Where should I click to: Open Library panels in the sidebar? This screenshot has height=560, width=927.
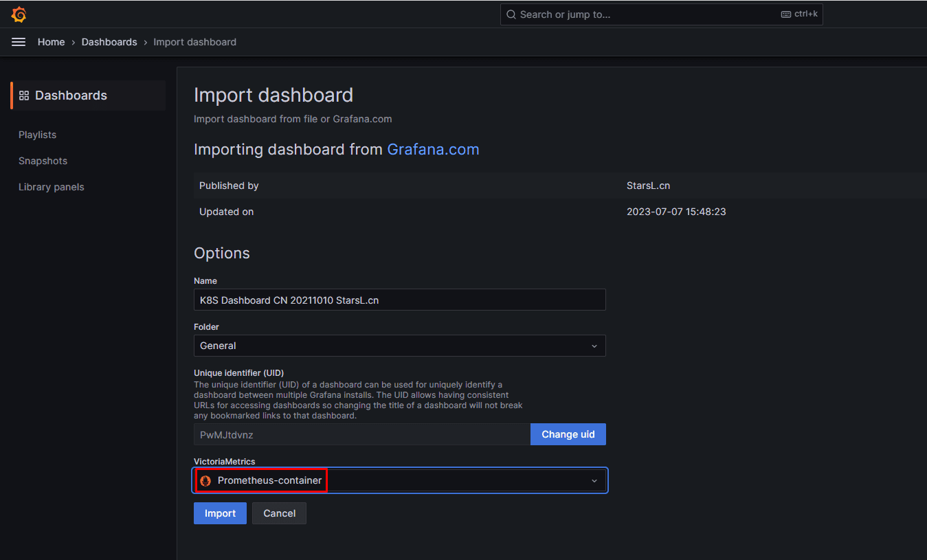tap(52, 187)
